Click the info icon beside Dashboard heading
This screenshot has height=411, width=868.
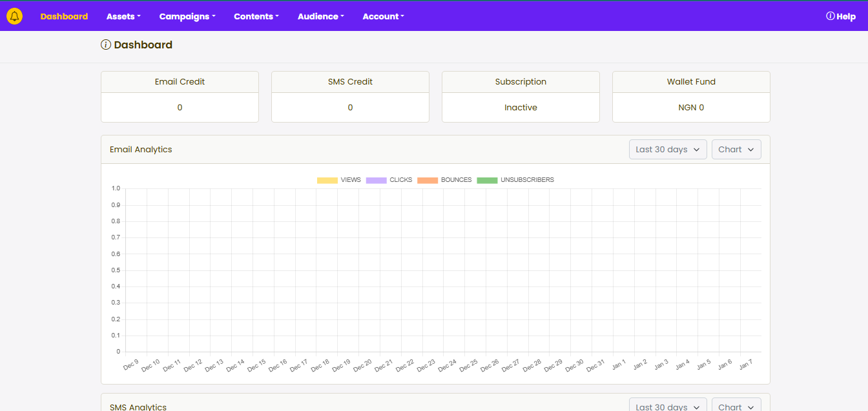point(106,45)
